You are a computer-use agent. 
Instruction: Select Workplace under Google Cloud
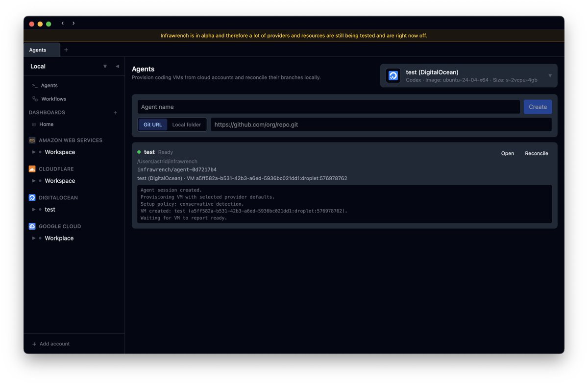point(59,238)
